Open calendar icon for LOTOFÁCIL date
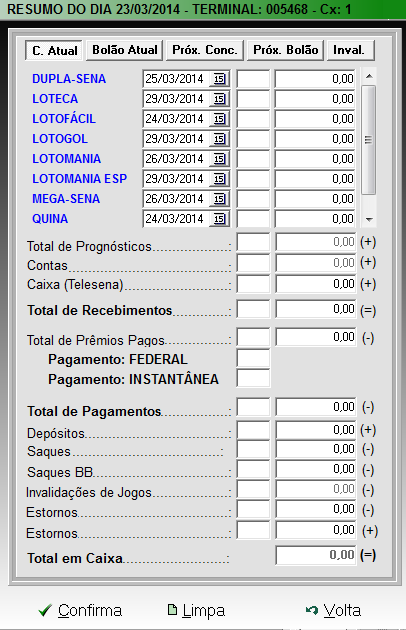The image size is (406, 630). coord(219,119)
